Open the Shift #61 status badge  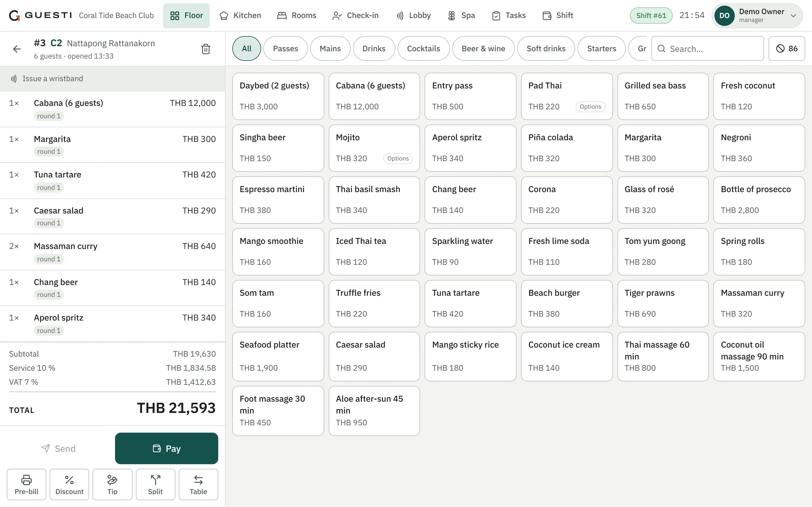[x=651, y=15]
